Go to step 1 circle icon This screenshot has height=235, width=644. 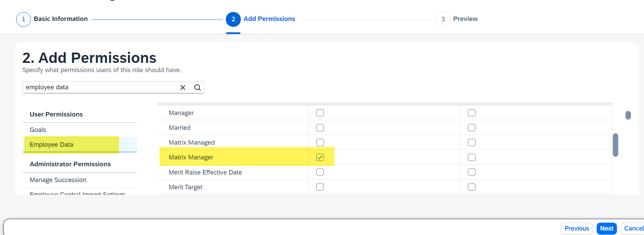[23, 19]
